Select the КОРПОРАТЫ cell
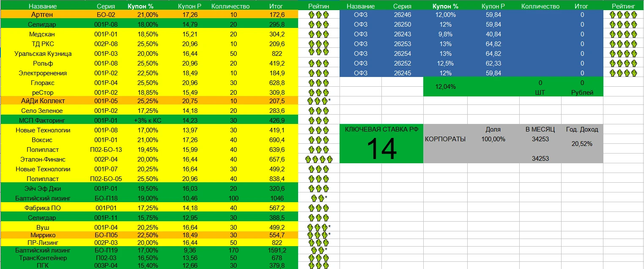Viewport: 644px width, 269px height. pos(445,139)
